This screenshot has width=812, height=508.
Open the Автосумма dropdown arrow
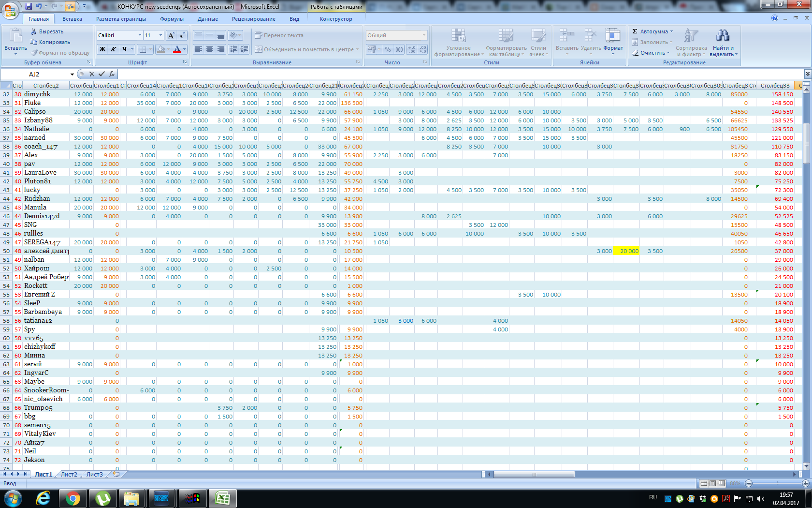[671, 31]
